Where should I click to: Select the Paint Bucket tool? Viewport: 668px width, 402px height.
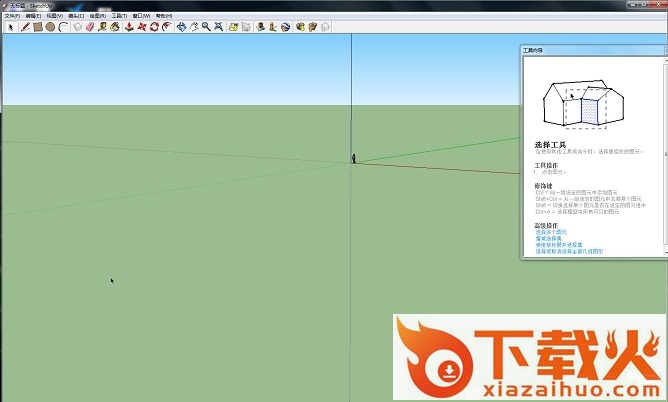[x=115, y=27]
